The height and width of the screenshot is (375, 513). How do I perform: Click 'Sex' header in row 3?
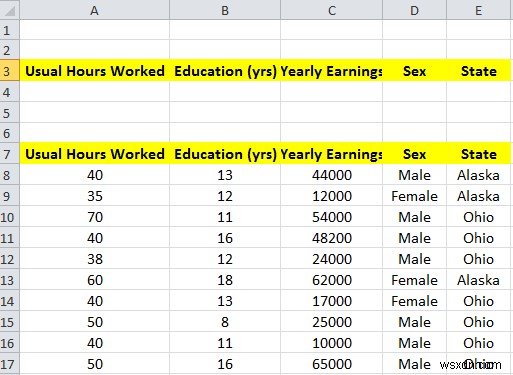[414, 71]
